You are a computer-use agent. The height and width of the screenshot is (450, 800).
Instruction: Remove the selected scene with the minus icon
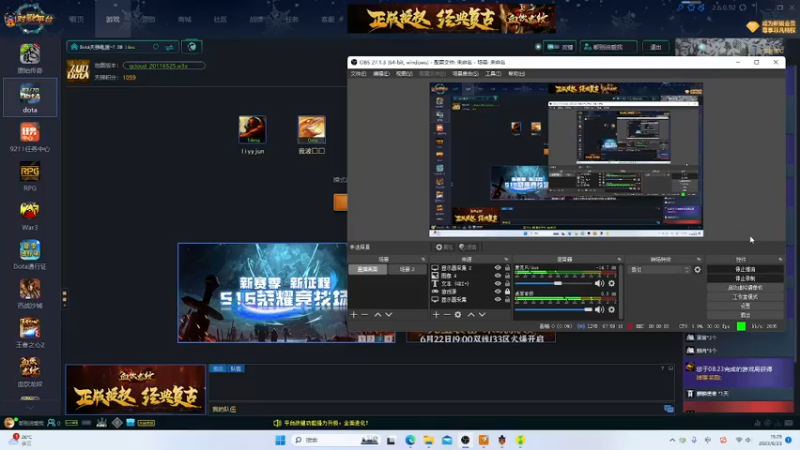point(364,314)
